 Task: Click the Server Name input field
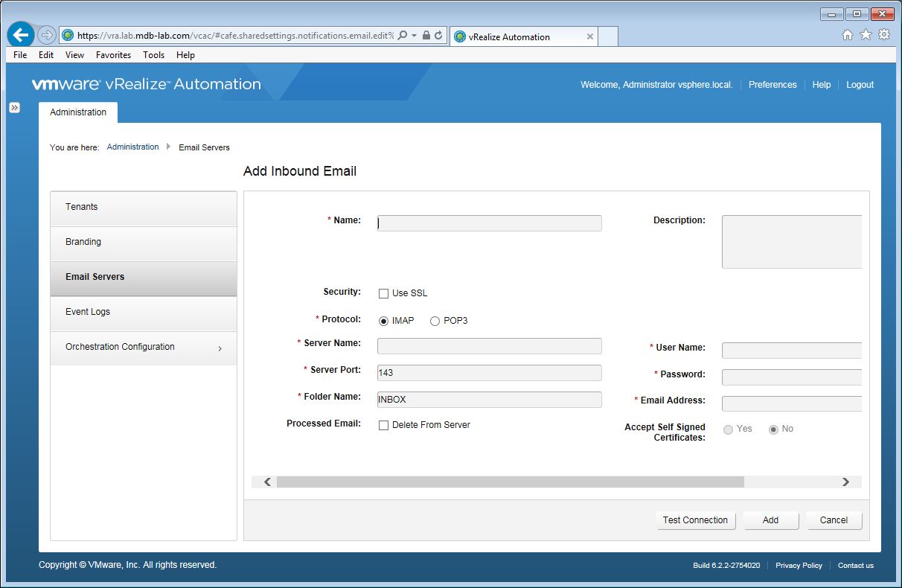point(489,346)
